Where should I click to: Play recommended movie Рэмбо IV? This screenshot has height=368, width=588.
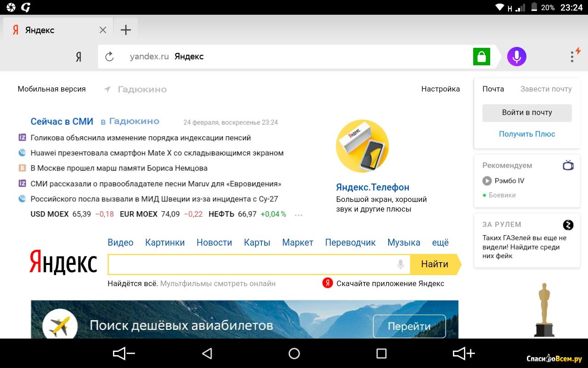pyautogui.click(x=503, y=181)
